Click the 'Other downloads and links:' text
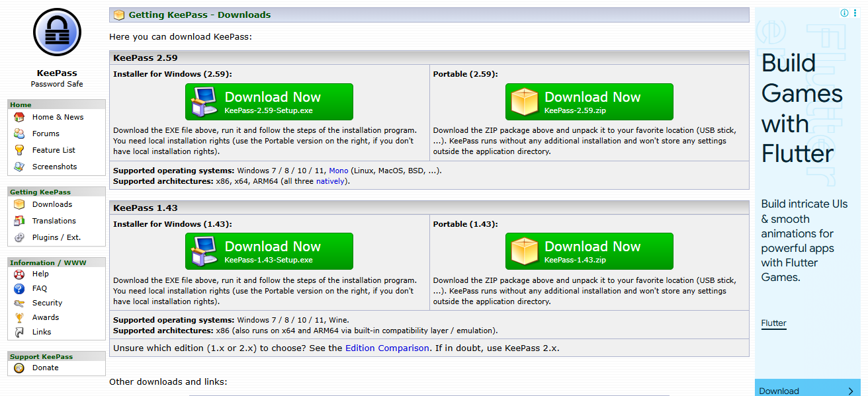868x396 pixels. point(168,381)
